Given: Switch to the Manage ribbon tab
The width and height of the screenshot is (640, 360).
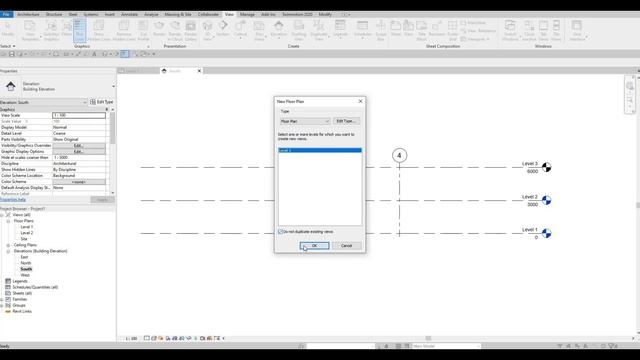Looking at the screenshot, I should point(247,14).
